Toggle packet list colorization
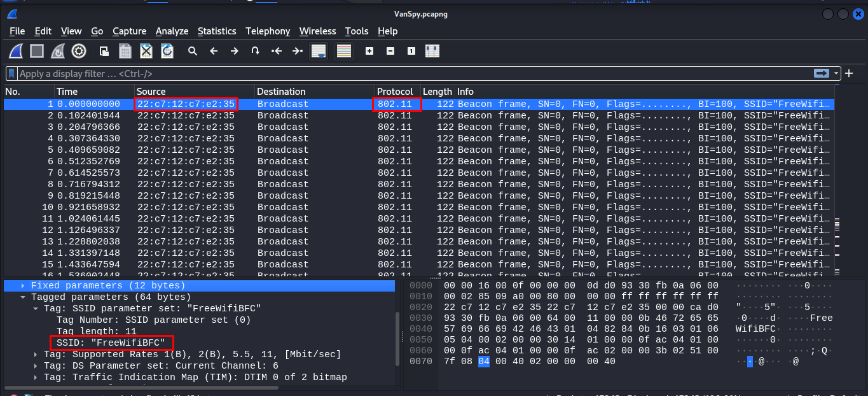 coord(344,51)
